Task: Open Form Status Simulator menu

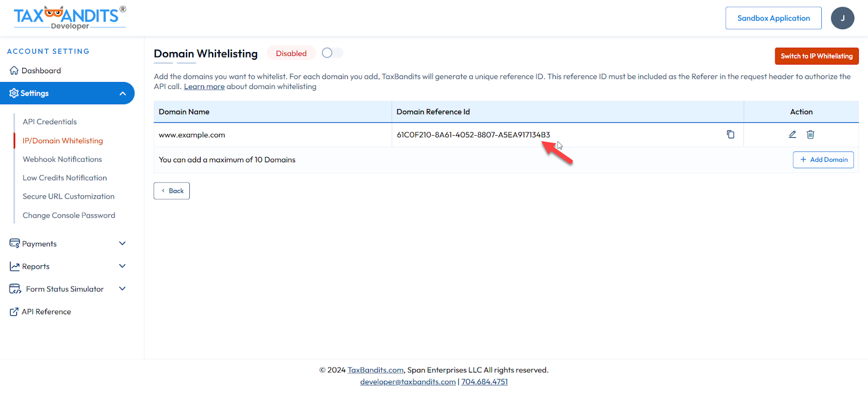Action: click(65, 289)
